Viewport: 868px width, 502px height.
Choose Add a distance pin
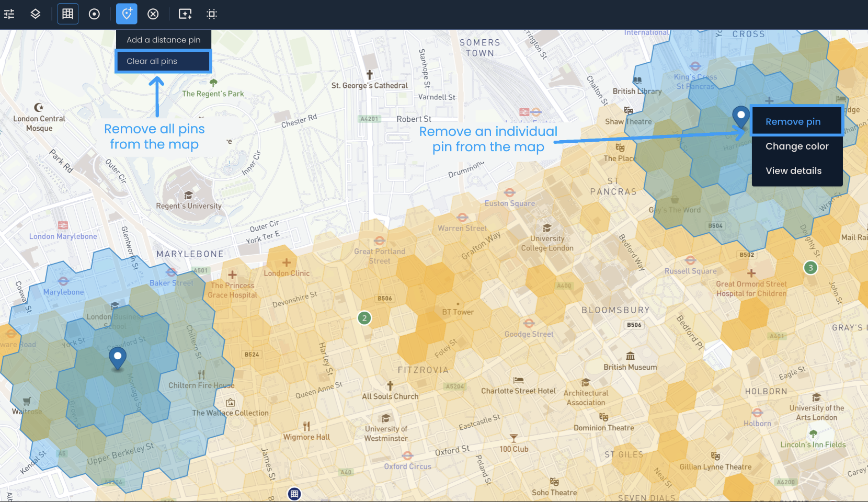(164, 40)
